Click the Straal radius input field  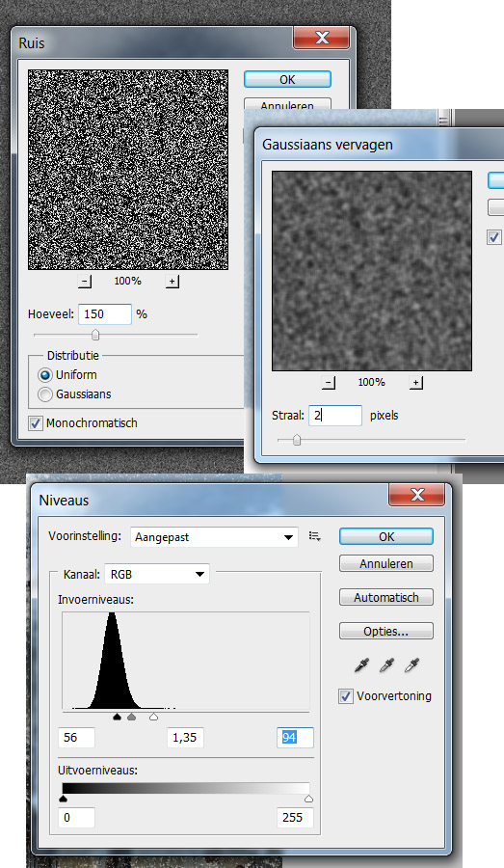click(x=334, y=415)
